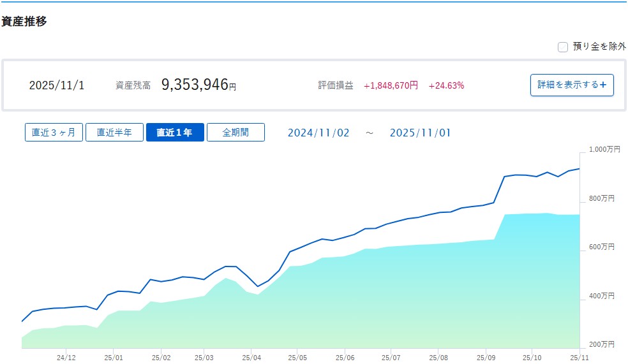The image size is (628, 364).
Task: Enable the 預り金を除外 checkbox
Action: 562,47
